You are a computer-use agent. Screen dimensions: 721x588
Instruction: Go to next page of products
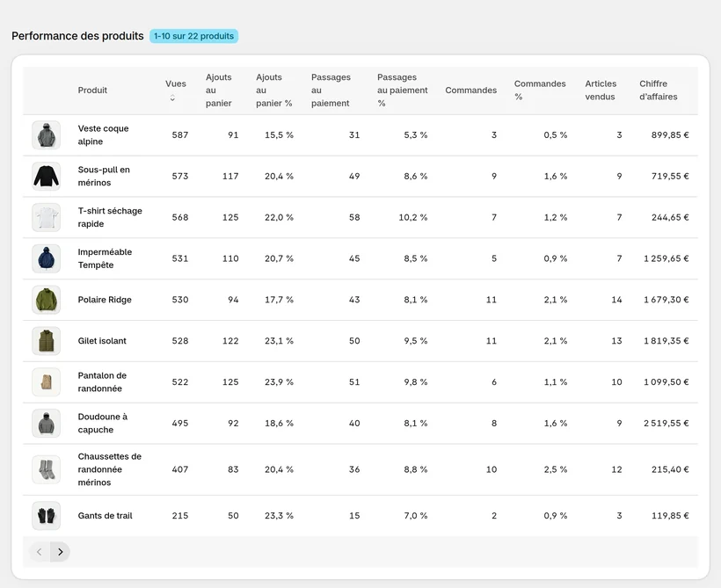point(61,552)
